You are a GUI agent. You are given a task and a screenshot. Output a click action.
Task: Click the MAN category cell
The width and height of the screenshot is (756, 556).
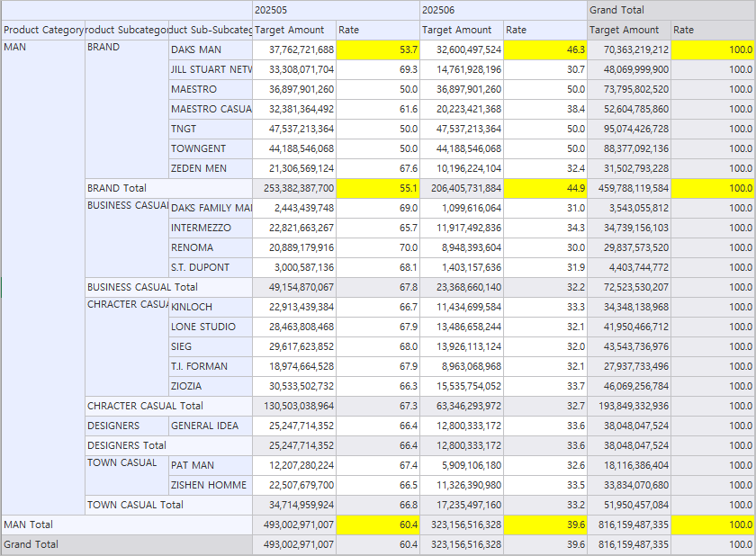click(43, 277)
